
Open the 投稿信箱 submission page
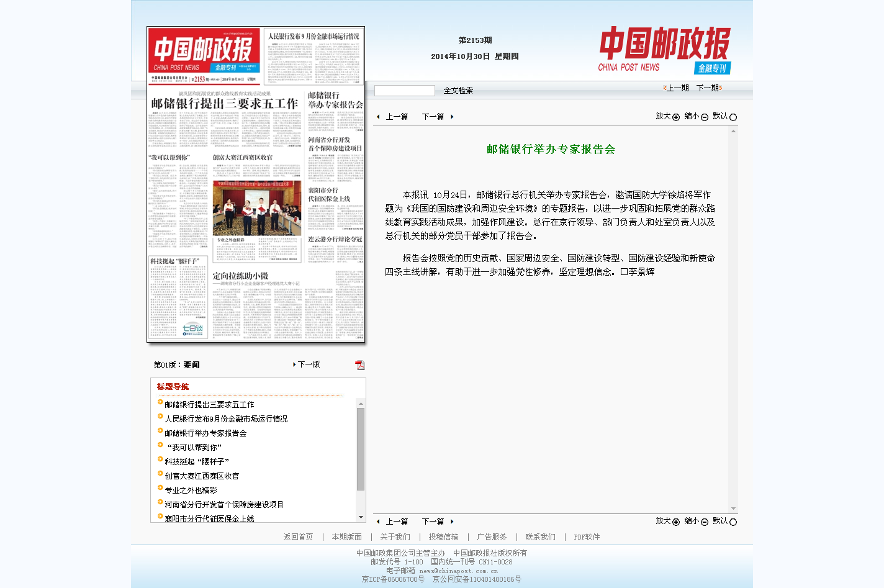(444, 536)
